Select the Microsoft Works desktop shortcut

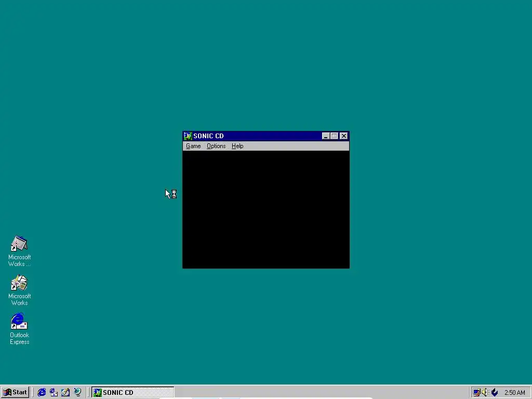click(x=19, y=290)
